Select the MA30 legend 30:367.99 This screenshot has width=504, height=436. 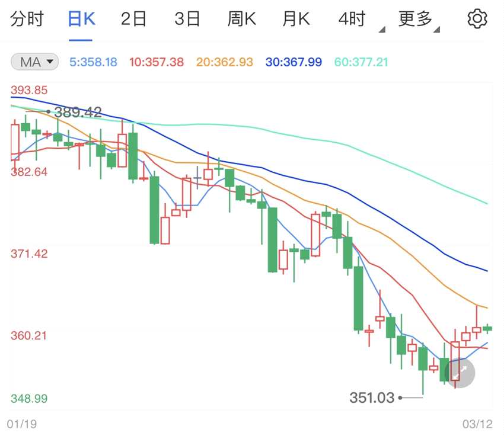(x=294, y=62)
